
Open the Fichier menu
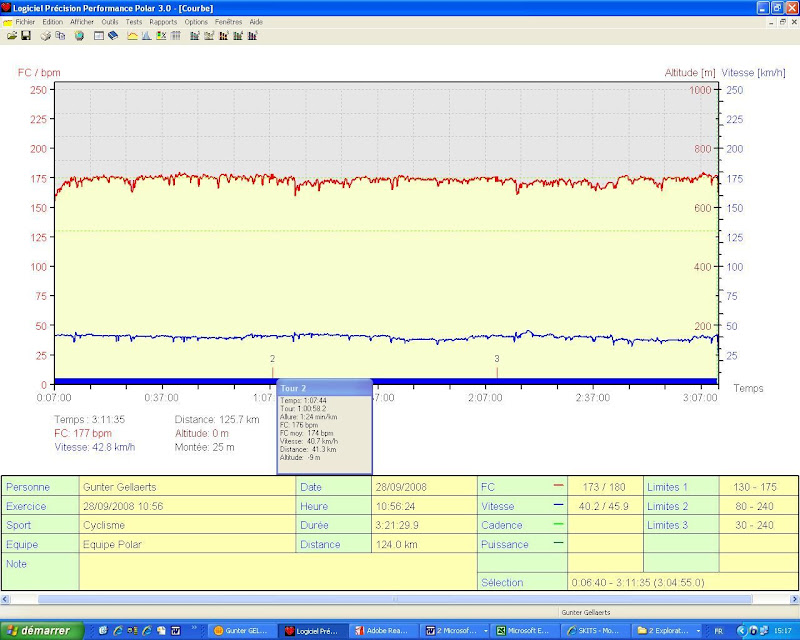click(25, 21)
